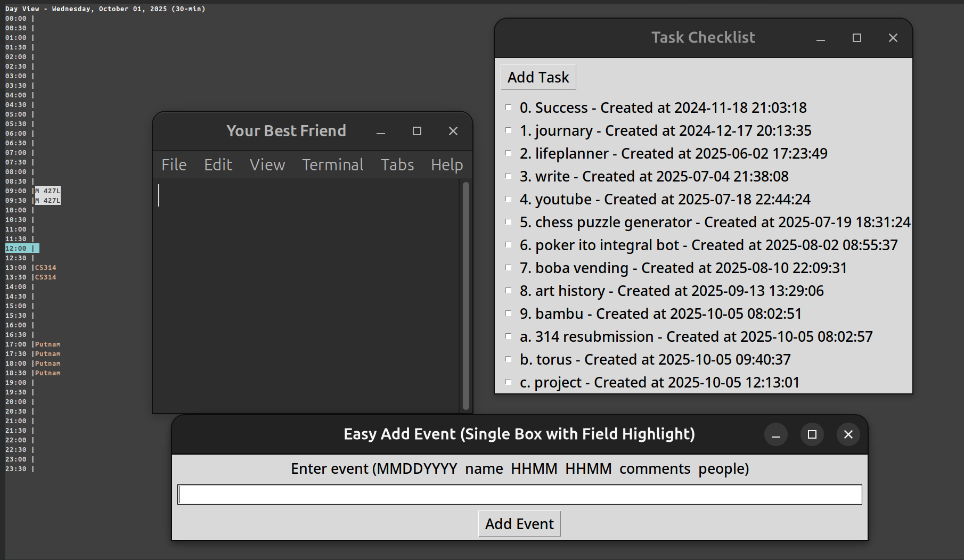
Task: Click the Day View date header
Action: click(x=105, y=9)
